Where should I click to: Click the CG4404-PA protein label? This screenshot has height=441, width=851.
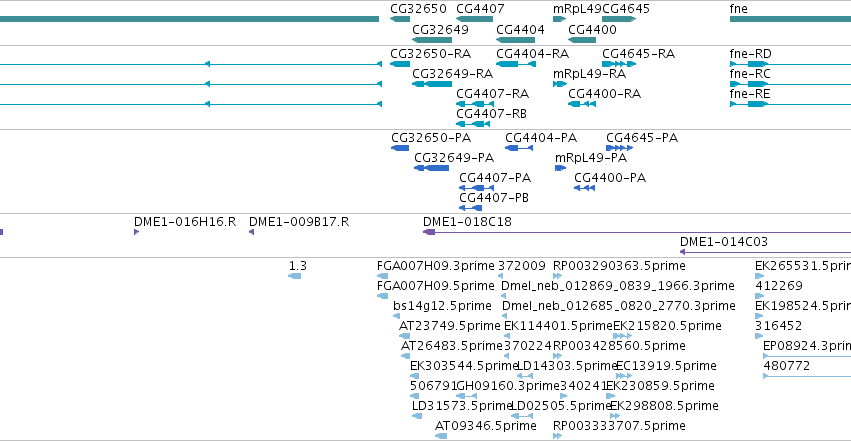click(541, 138)
